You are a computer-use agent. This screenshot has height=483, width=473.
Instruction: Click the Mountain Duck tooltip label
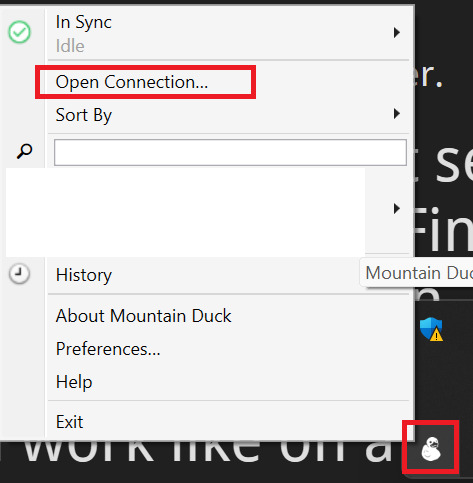417,273
